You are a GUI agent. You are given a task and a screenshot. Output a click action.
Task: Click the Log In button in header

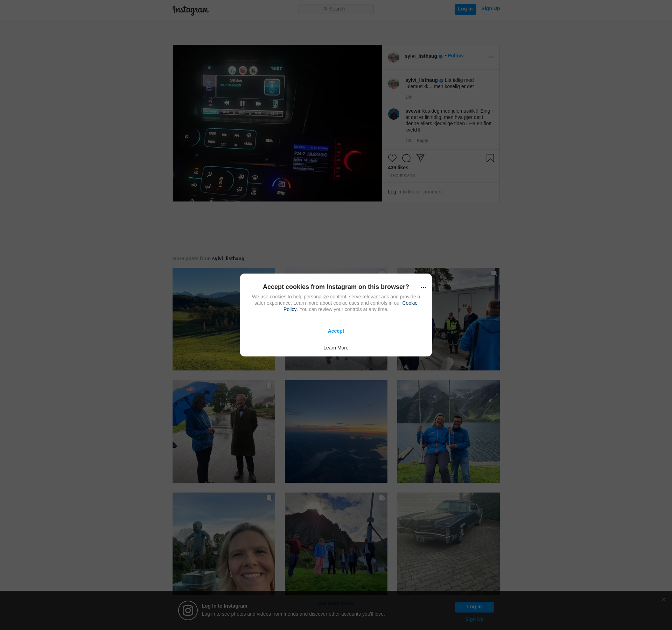(x=465, y=9)
